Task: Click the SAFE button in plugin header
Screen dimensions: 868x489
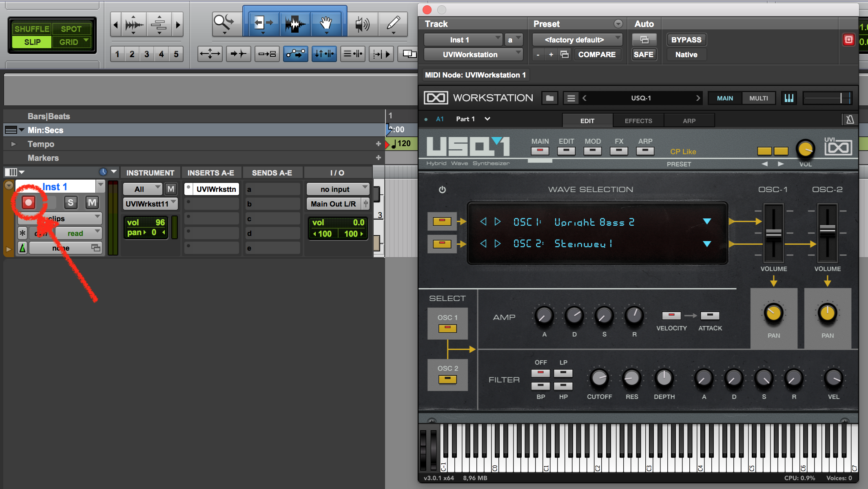Action: (643, 54)
